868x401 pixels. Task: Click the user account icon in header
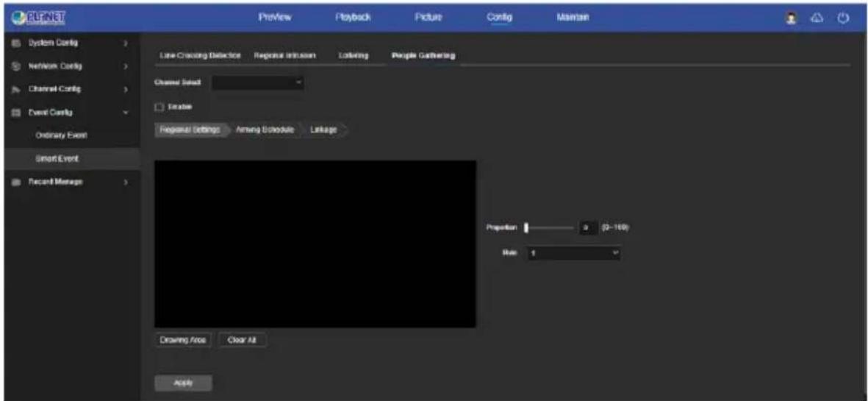[x=791, y=18]
